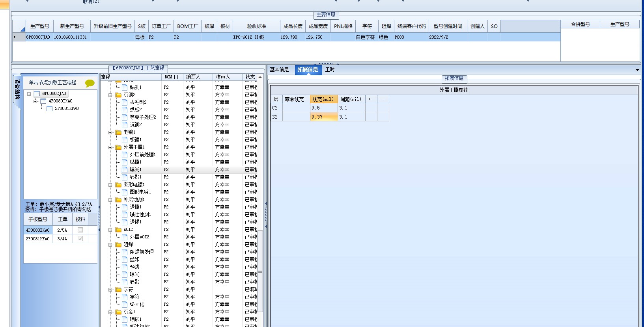Click the 验收标准 column header
This screenshot has height=327, width=644.
257,26
